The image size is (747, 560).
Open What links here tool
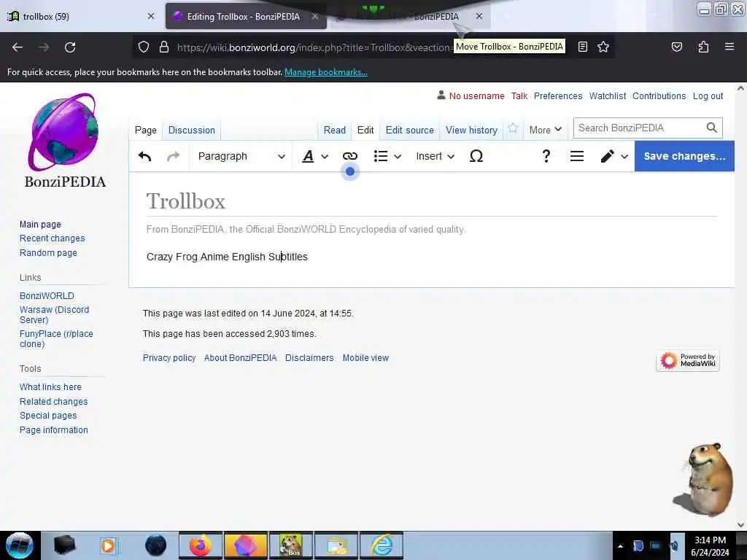pos(50,387)
